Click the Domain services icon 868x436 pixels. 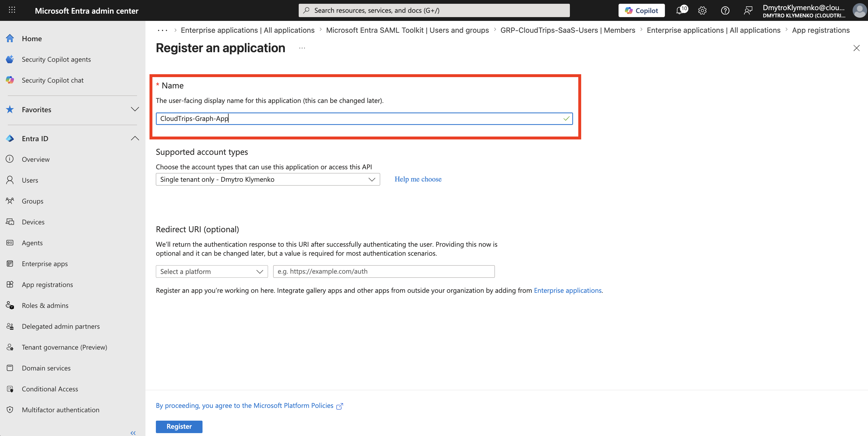(x=10, y=368)
